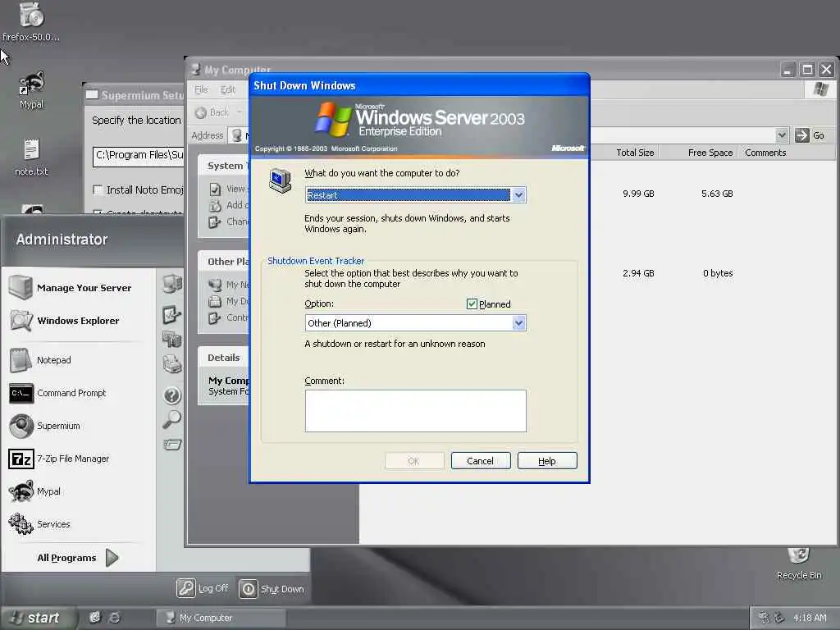Toggle the Planned checkbox
840x630 pixels.
point(472,304)
